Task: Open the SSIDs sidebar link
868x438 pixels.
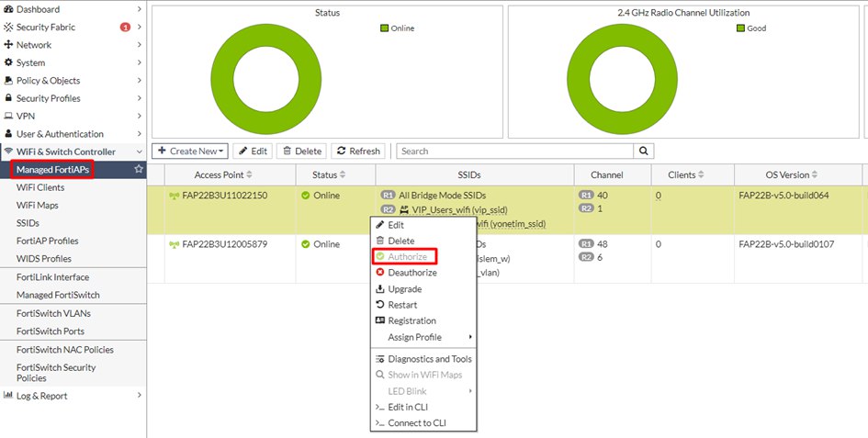Action: click(x=29, y=223)
